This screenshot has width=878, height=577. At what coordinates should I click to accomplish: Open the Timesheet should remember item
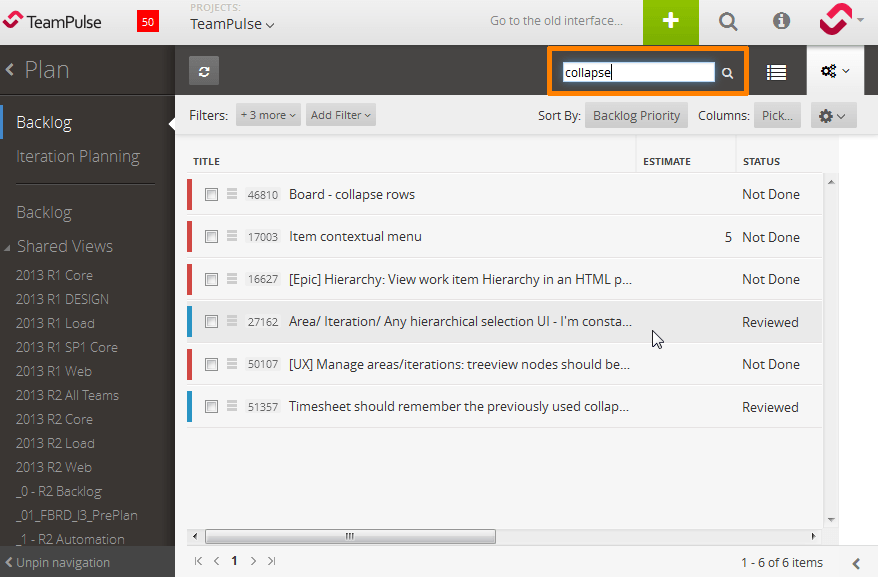coord(459,407)
